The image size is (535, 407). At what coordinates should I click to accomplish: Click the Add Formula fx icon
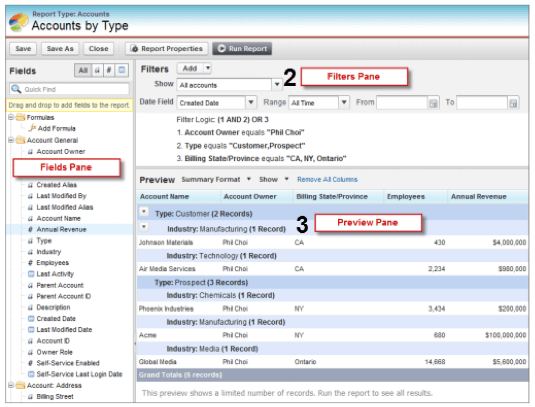[32, 128]
